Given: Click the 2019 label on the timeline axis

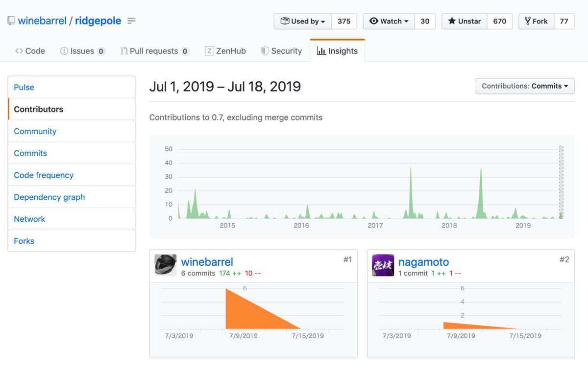Looking at the screenshot, I should [523, 225].
